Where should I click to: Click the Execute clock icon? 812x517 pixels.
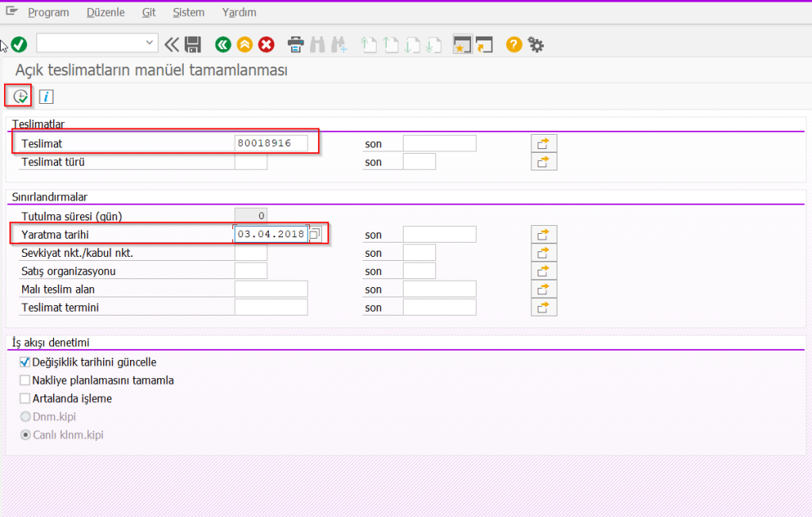tap(20, 97)
